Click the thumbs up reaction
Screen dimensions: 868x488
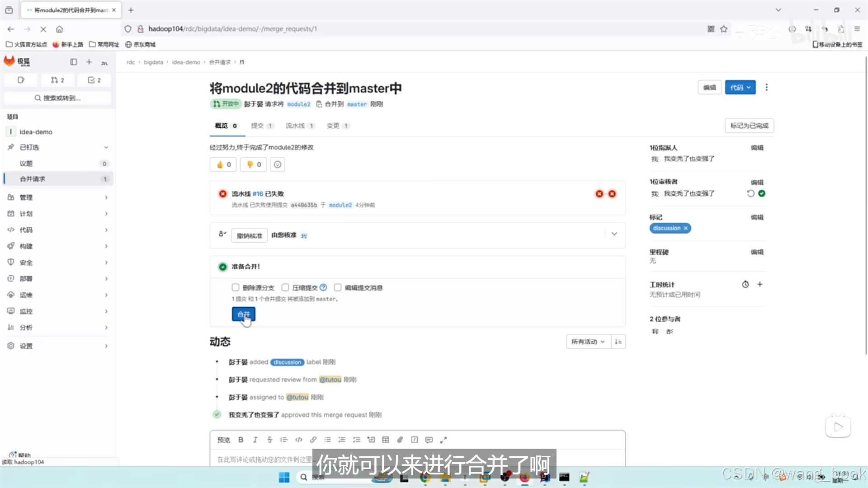(224, 164)
